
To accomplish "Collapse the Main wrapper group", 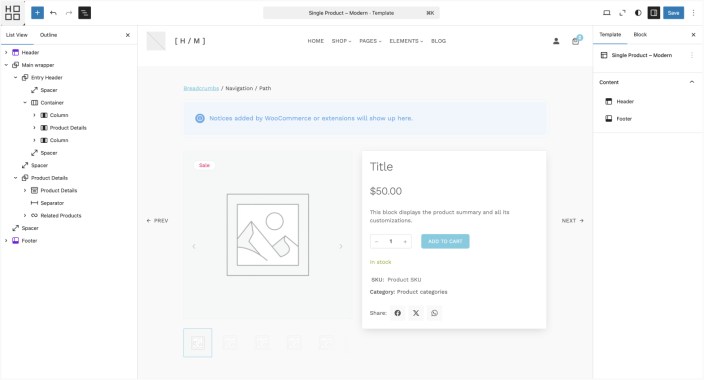I will [6, 65].
